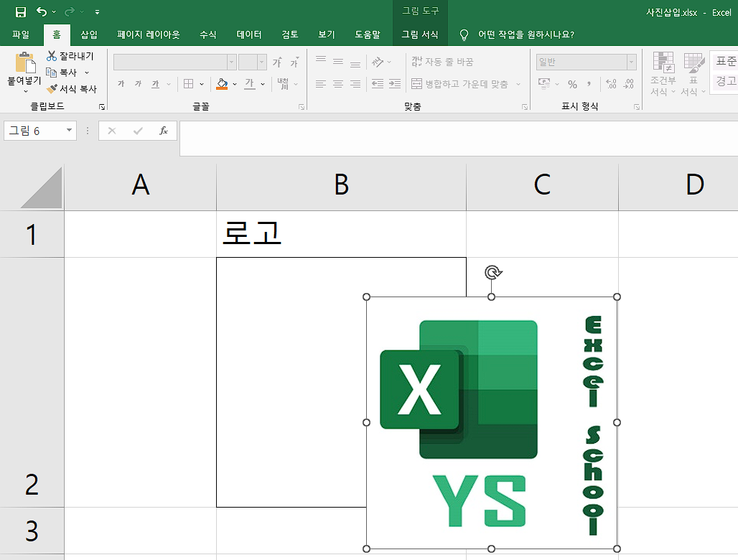Increase decimal places

(x=611, y=84)
